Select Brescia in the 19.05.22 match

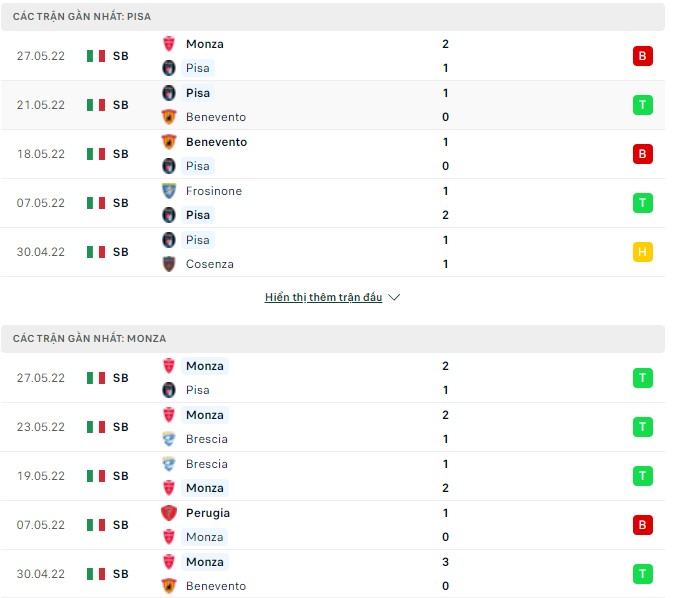point(206,464)
